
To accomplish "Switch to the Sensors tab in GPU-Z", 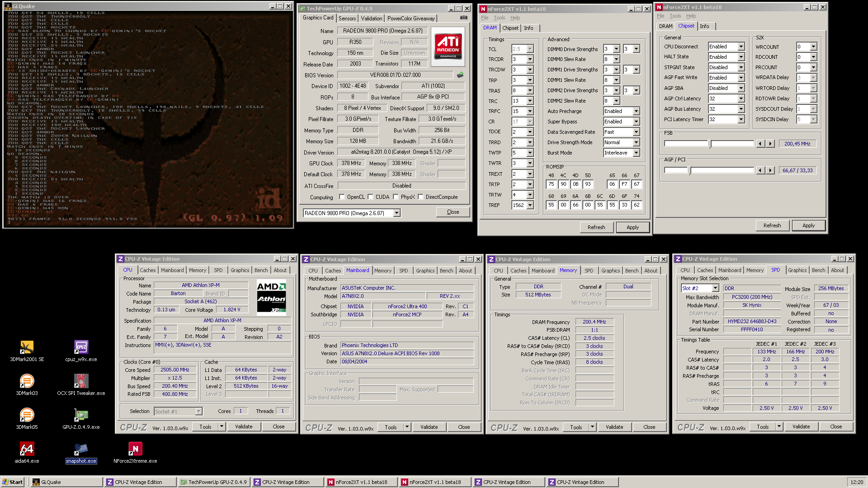I will tap(347, 19).
